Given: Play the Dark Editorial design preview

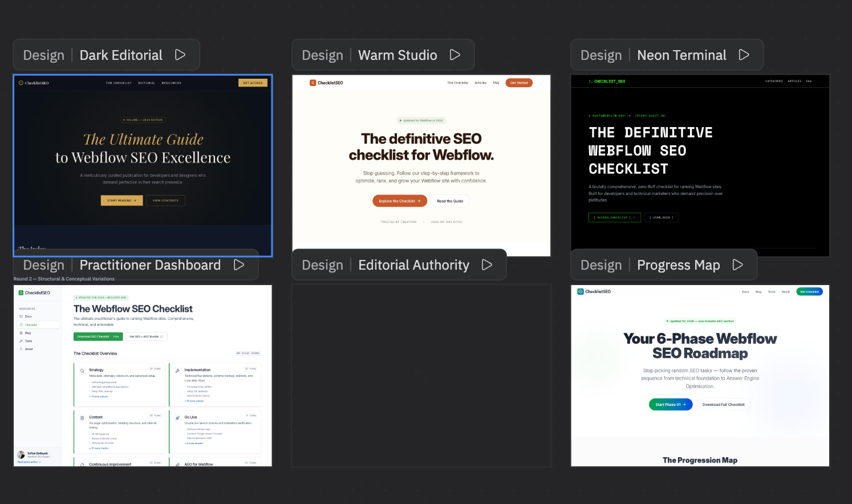Looking at the screenshot, I should 180,55.
